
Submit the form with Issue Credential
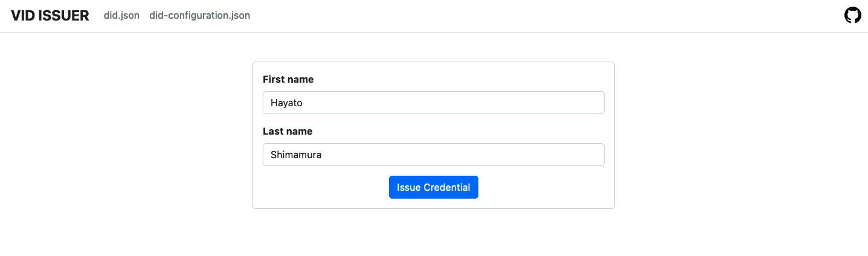pyautogui.click(x=433, y=187)
